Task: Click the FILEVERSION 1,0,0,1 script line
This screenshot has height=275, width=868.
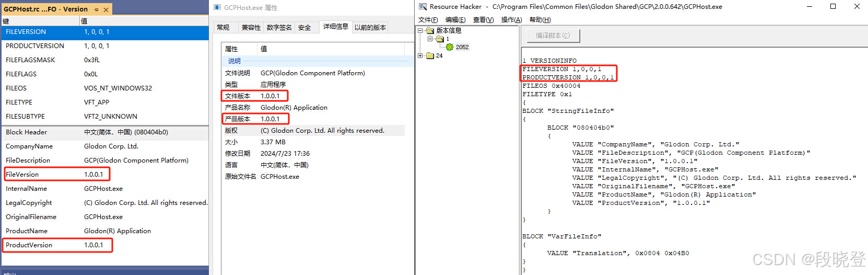Action: tap(562, 69)
